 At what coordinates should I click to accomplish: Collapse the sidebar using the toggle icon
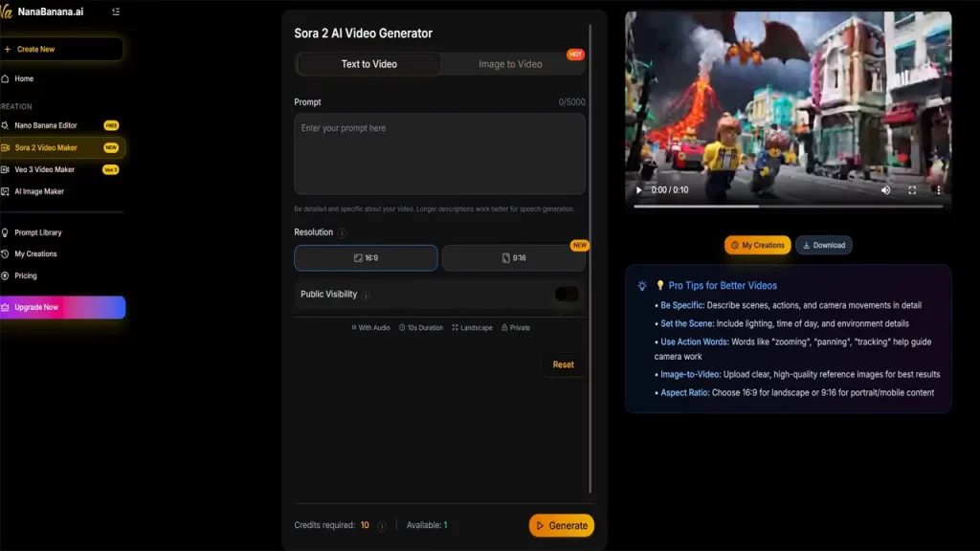(116, 11)
